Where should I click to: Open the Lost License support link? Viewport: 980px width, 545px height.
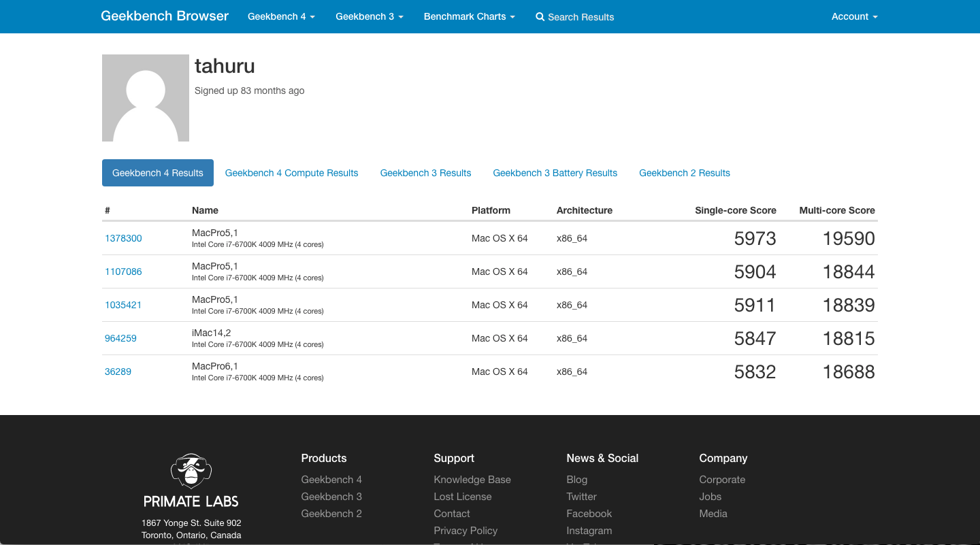463,497
